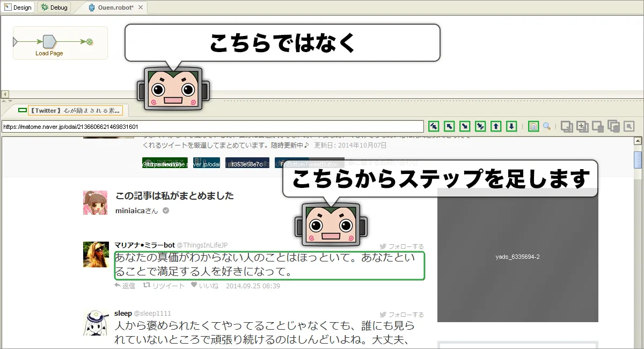
Task: Click the マリアナ•ミラーbot profile picture
Action: click(x=95, y=255)
